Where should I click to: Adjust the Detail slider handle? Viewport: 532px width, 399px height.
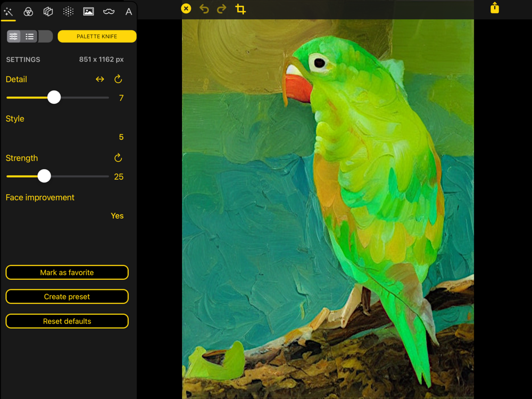[x=54, y=97]
